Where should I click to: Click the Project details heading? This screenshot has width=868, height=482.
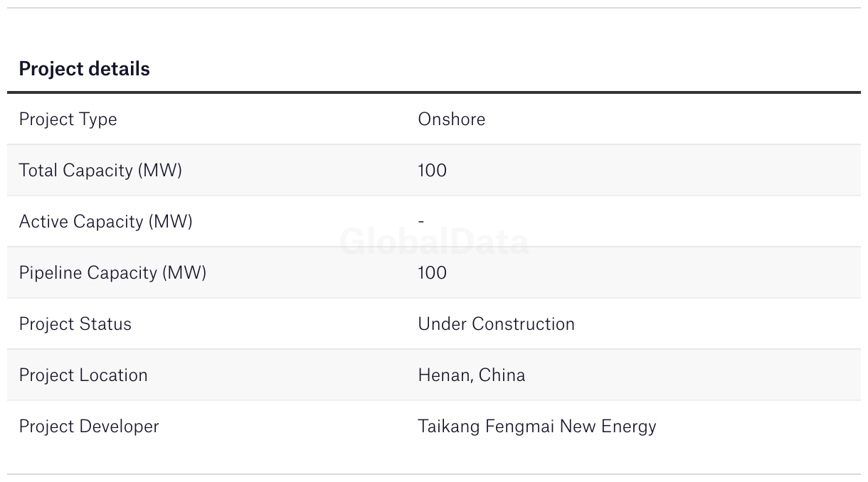tap(84, 69)
